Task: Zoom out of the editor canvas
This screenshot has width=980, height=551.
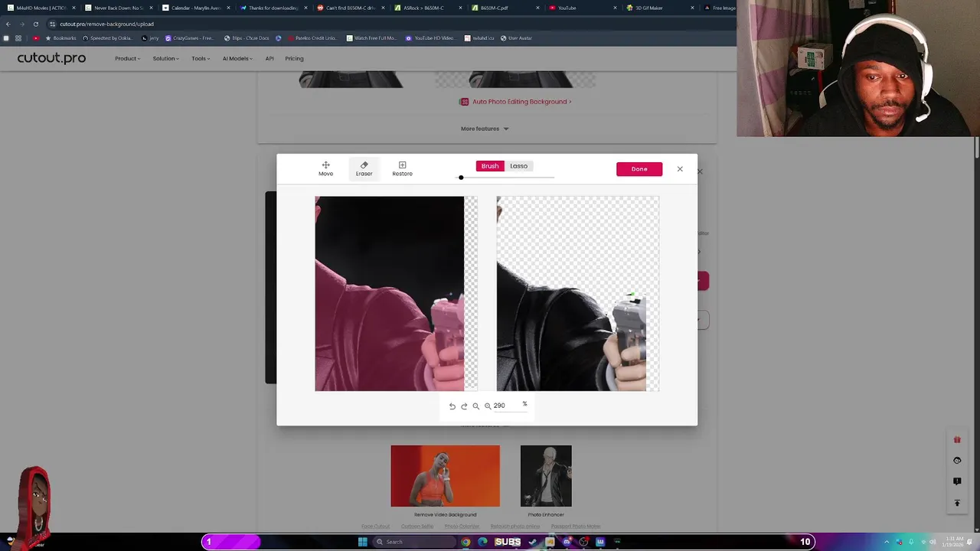Action: pyautogui.click(x=475, y=406)
